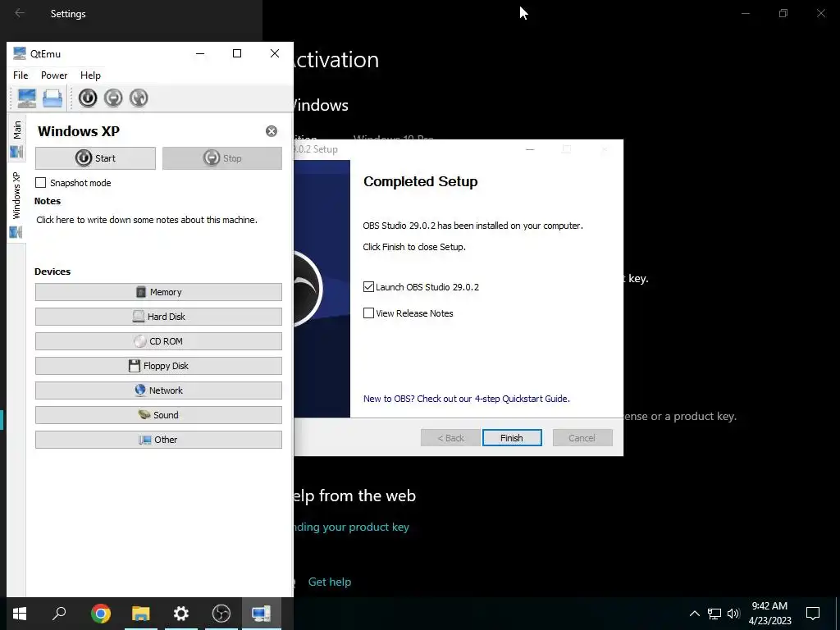Open the Help menu in QtEmu

tap(90, 75)
